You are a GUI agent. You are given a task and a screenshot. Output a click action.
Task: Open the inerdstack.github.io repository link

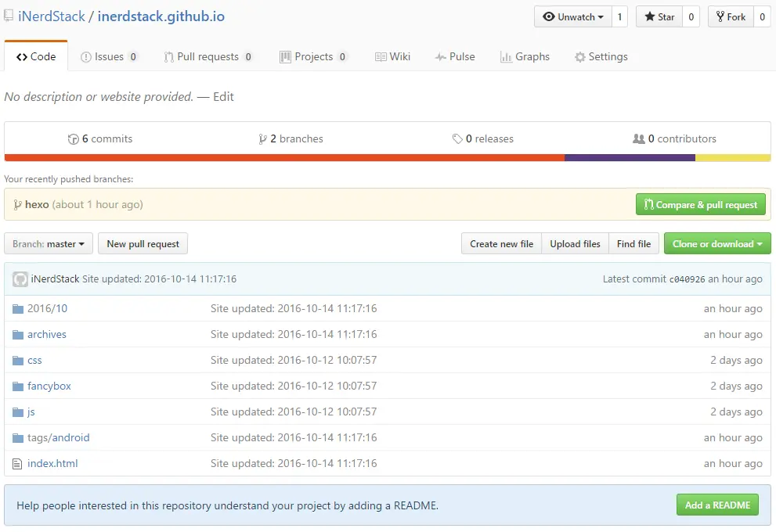pyautogui.click(x=161, y=16)
